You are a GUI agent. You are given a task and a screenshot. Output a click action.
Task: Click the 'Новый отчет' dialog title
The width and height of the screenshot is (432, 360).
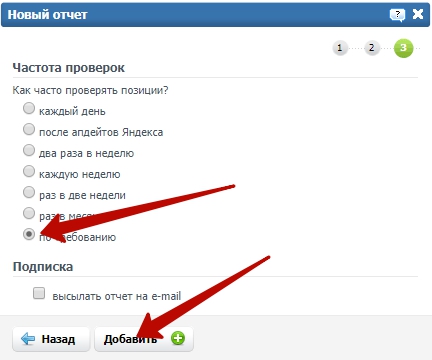[x=47, y=15]
